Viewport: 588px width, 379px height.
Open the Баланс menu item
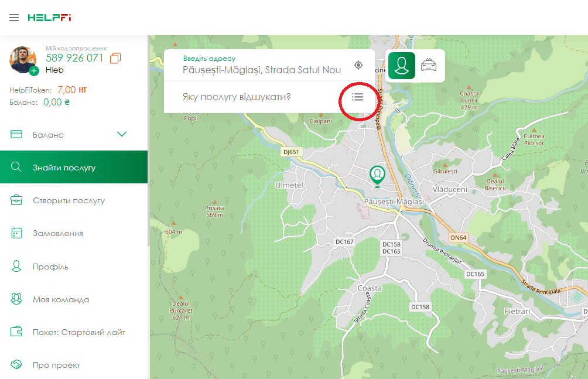pyautogui.click(x=48, y=135)
